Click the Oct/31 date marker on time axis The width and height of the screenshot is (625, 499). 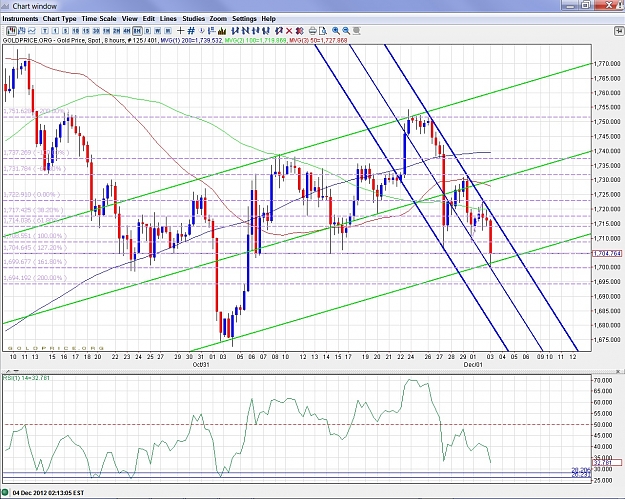(201, 364)
